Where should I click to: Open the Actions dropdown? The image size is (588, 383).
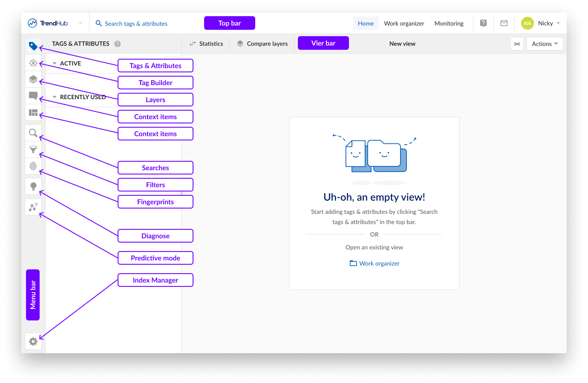pyautogui.click(x=545, y=43)
